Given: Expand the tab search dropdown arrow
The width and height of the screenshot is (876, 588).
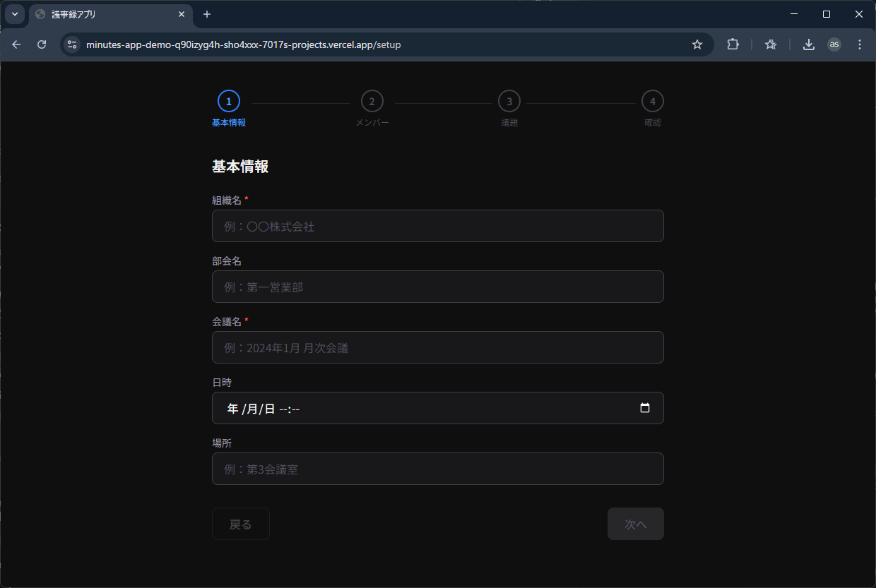Looking at the screenshot, I should tap(14, 14).
